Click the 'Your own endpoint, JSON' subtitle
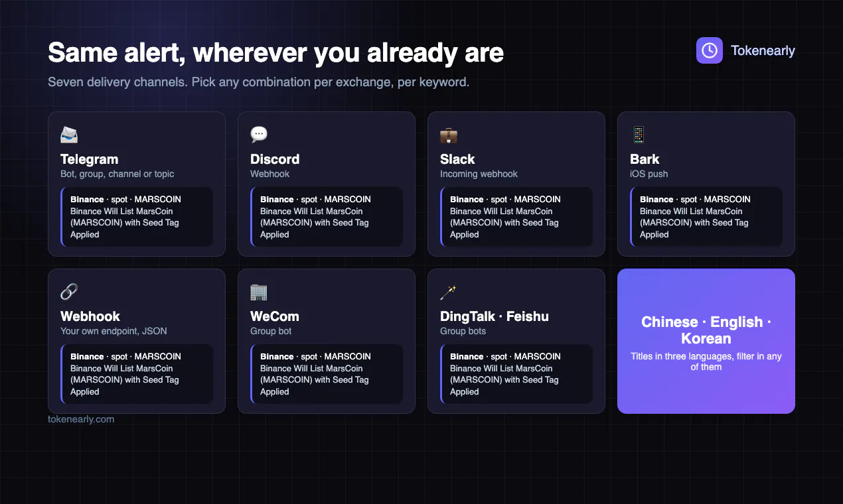Screen dimensions: 843x504 pyautogui.click(x=114, y=331)
